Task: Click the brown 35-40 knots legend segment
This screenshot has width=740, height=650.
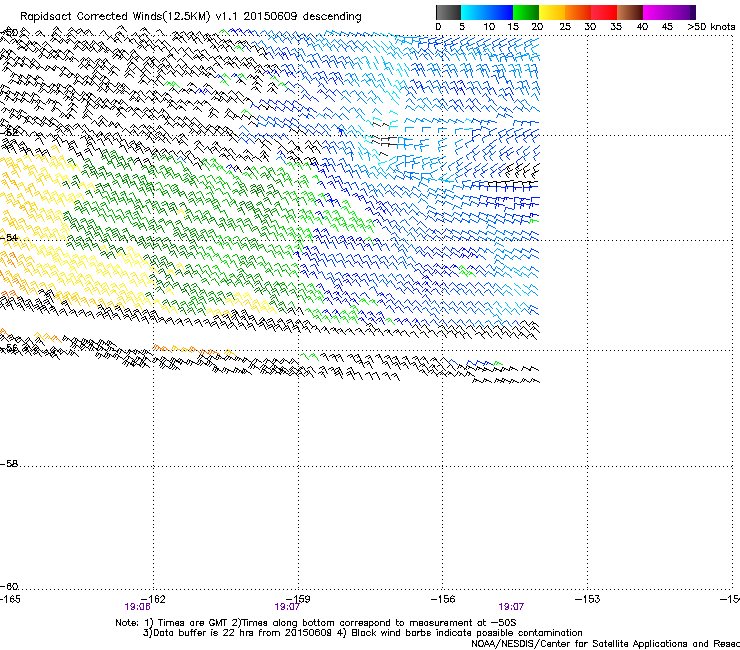Action: point(630,12)
